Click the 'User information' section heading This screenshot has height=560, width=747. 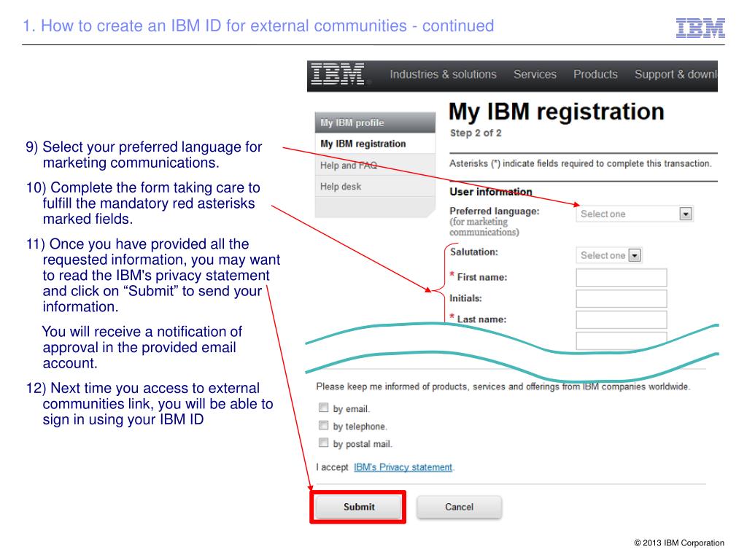(x=491, y=192)
